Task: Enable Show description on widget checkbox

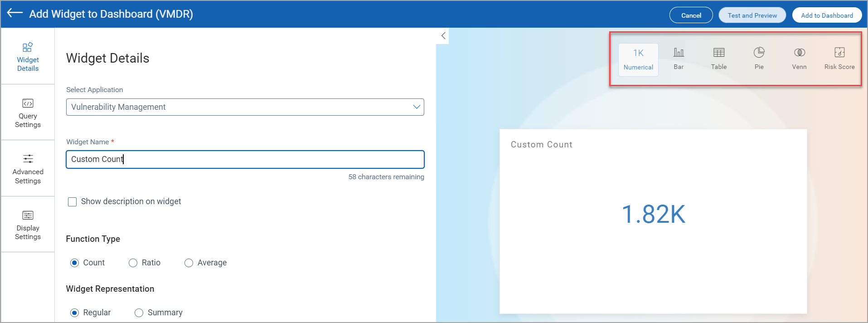Action: tap(72, 202)
